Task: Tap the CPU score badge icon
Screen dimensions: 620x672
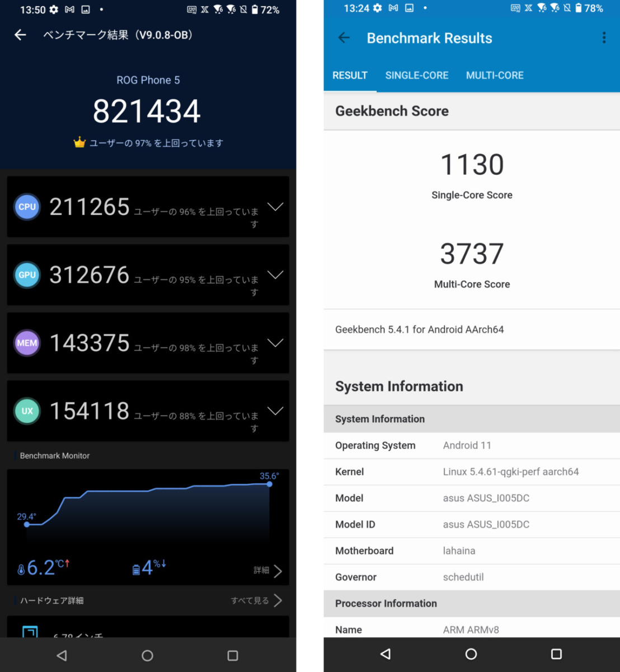Action: [x=27, y=207]
